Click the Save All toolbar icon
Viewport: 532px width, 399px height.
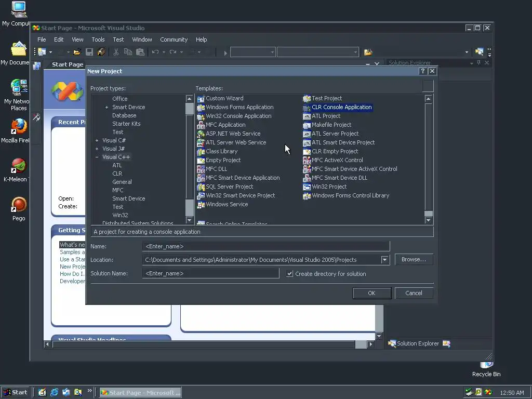point(101,52)
